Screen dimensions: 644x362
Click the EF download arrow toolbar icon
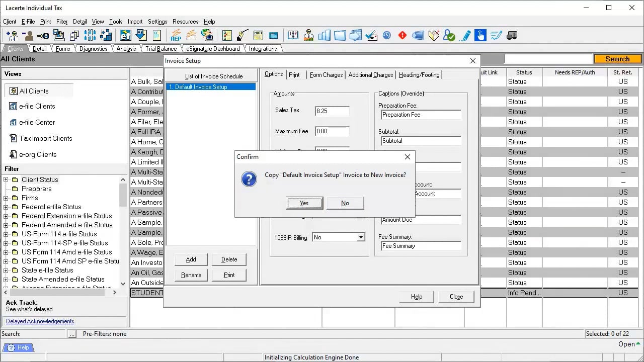coord(141,35)
